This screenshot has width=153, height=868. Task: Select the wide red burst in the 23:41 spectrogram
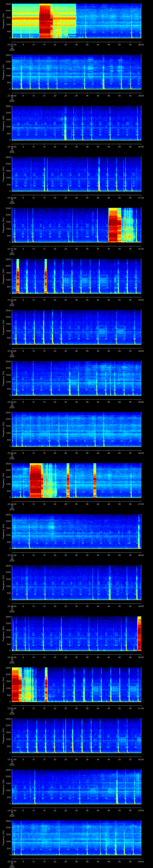pos(115,225)
